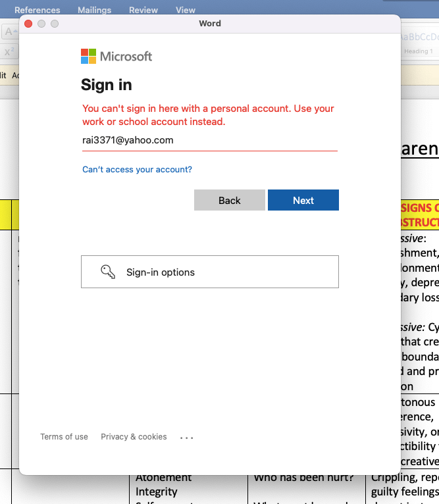Open Terms of use link
This screenshot has width=439, height=504.
click(x=64, y=436)
